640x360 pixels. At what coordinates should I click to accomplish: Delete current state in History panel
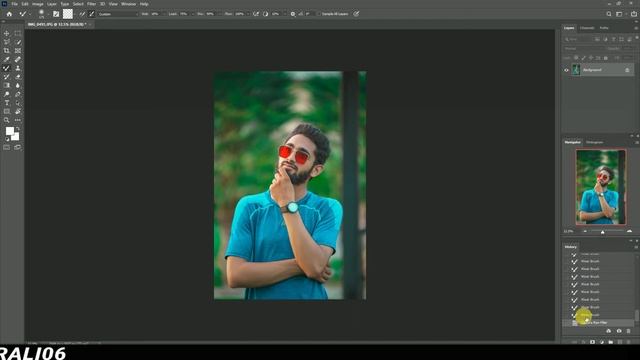tap(629, 331)
